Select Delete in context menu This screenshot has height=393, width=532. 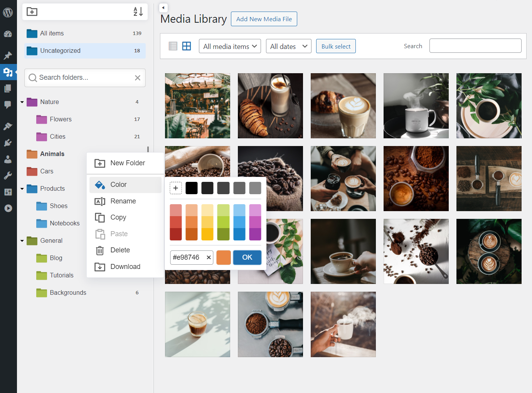125,250
